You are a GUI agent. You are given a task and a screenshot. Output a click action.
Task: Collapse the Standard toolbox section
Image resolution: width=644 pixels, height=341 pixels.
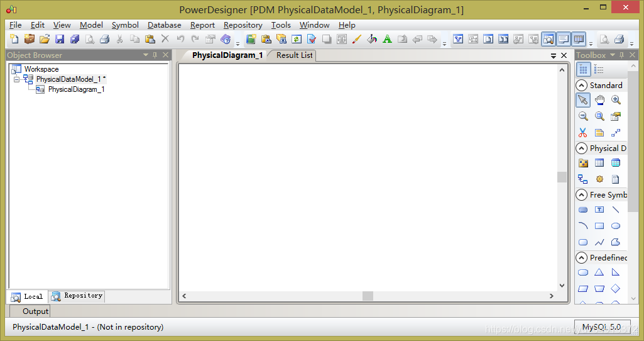581,85
